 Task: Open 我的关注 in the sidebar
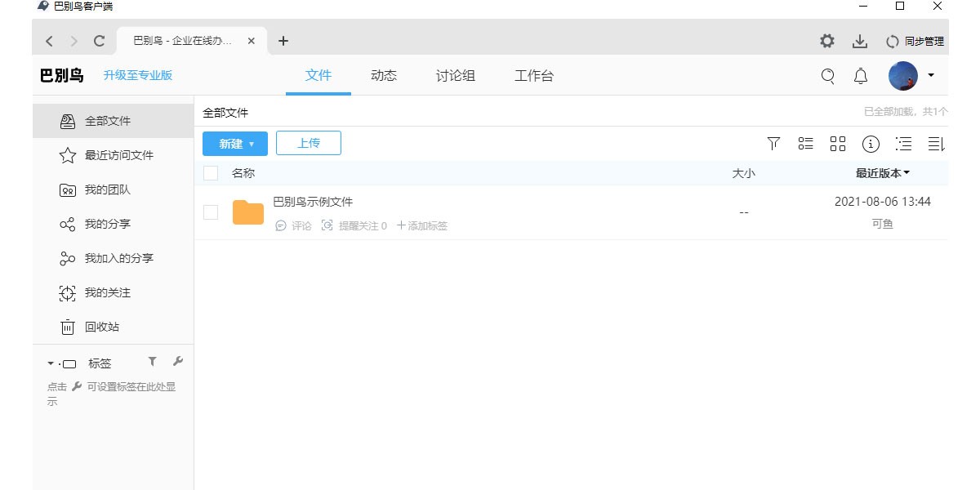113,292
